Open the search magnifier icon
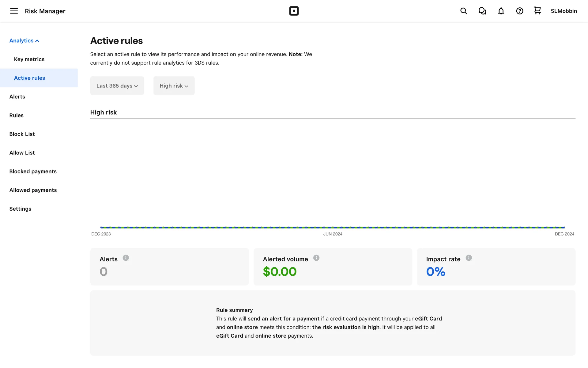Screen dimensions: 588x368 point(463,11)
